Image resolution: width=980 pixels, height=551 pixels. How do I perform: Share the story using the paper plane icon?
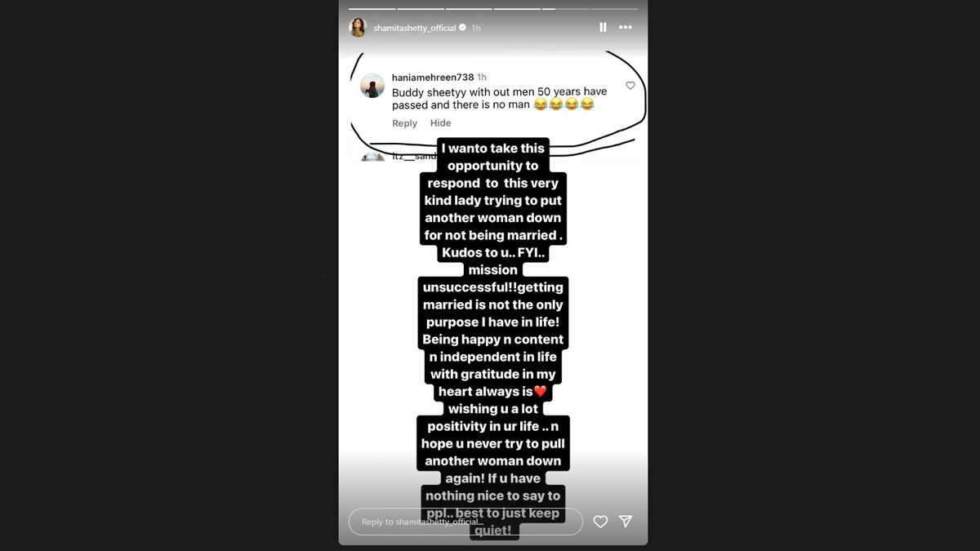click(626, 521)
